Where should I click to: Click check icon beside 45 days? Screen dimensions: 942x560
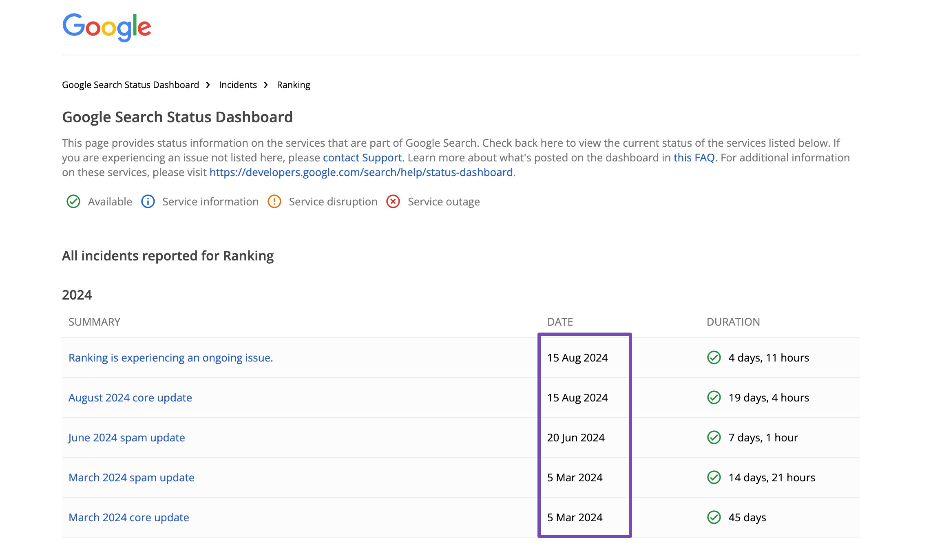click(714, 517)
